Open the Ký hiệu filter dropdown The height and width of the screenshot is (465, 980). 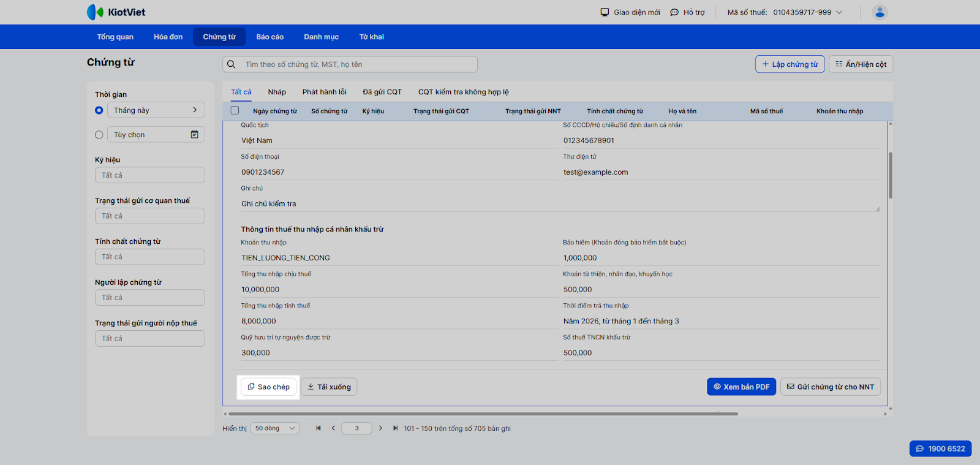pyautogui.click(x=150, y=175)
